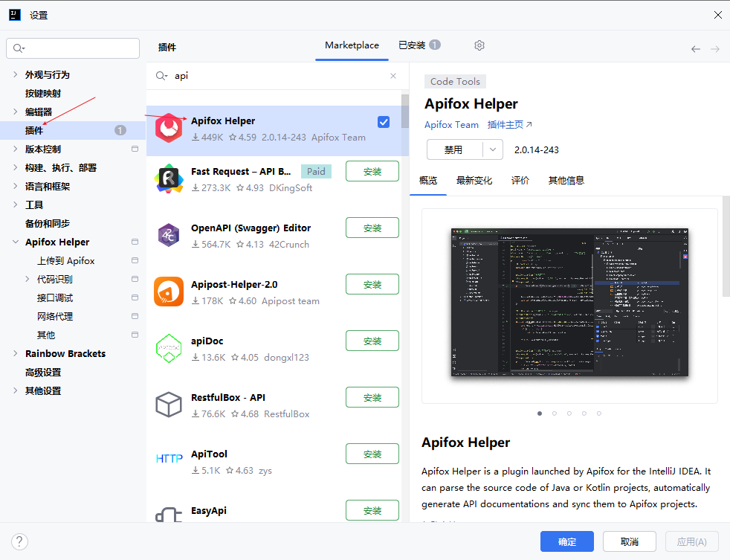Select 上传到 Apifox settings item

[x=66, y=260]
